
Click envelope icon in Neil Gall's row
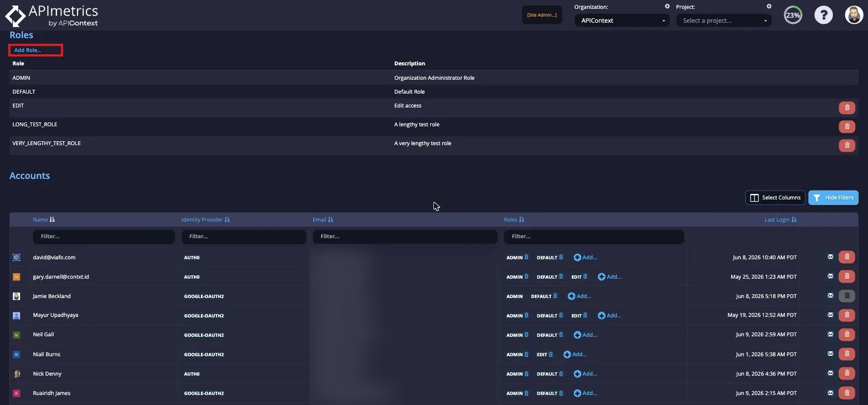[830, 334]
